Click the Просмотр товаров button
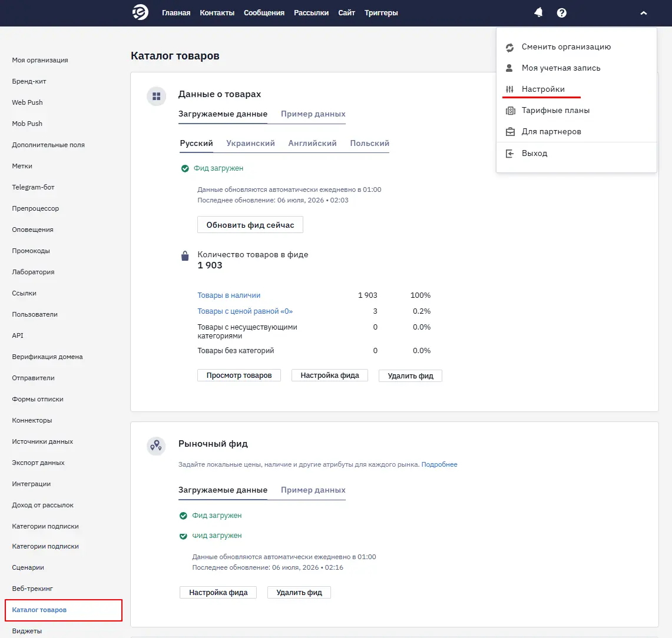 coord(239,376)
